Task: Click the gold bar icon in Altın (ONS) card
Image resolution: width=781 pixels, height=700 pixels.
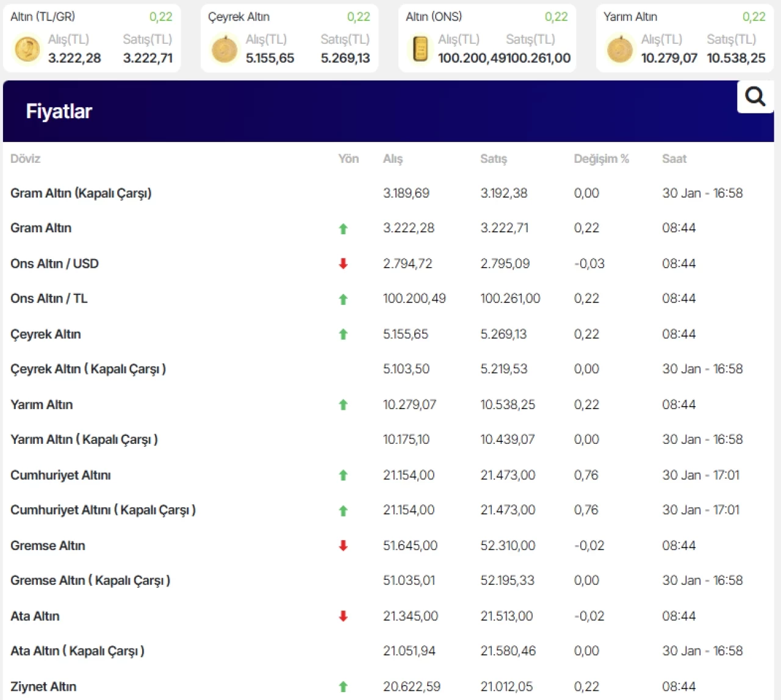Action: [x=420, y=49]
